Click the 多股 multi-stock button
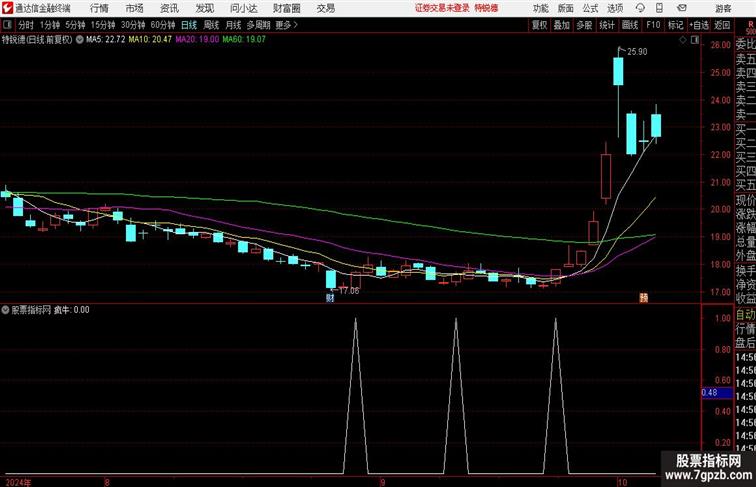 pos(584,25)
